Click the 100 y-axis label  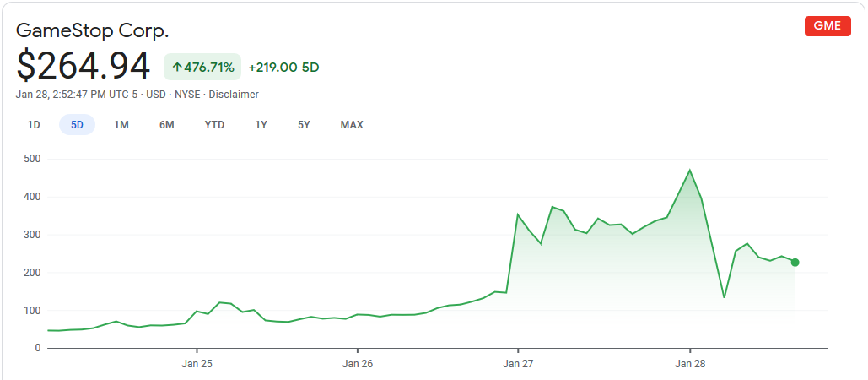pyautogui.click(x=33, y=310)
